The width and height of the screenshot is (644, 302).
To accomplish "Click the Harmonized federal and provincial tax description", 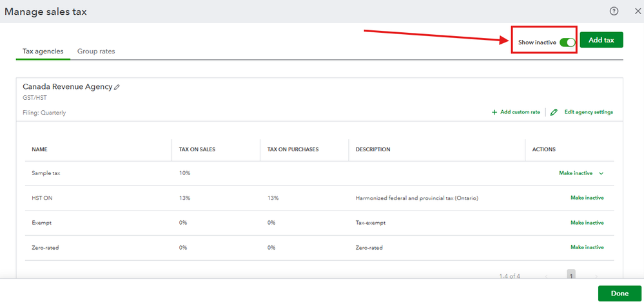I will pyautogui.click(x=417, y=198).
